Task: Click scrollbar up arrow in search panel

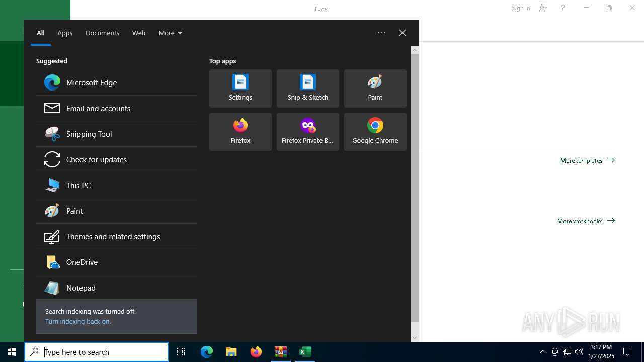Action: point(415,50)
